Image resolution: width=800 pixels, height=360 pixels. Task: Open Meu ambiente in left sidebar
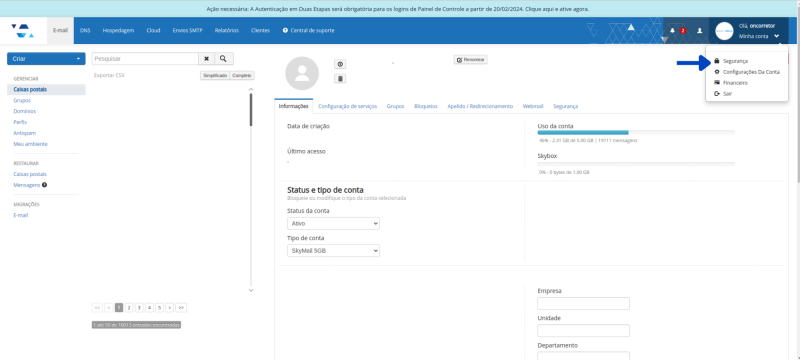point(30,144)
